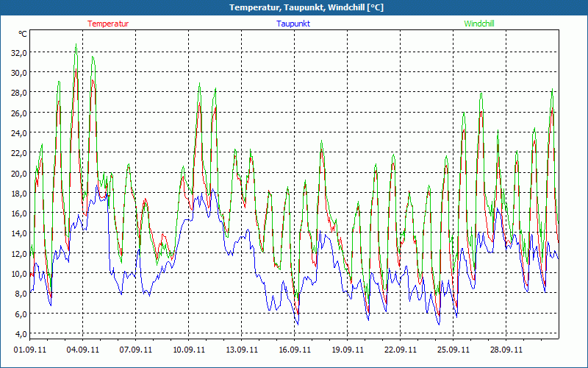Click the 10,0 y-axis value
The height and width of the screenshot is (368, 588).
click(x=19, y=274)
